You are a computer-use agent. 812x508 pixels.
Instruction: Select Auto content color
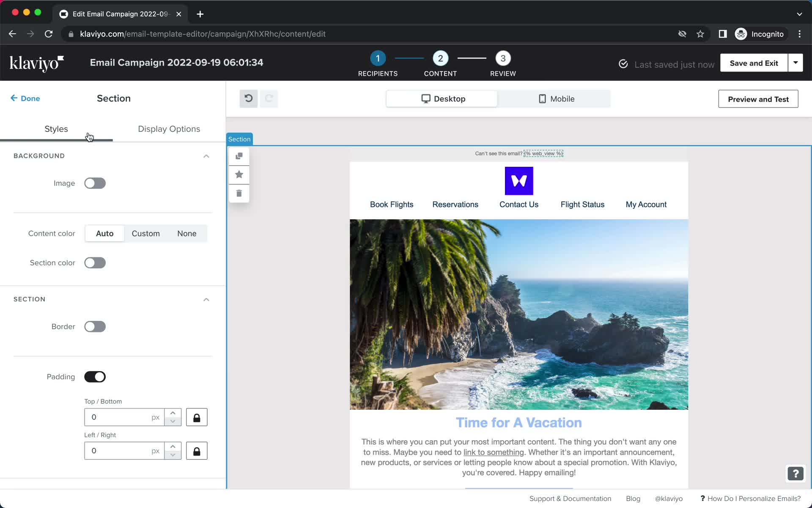click(104, 234)
